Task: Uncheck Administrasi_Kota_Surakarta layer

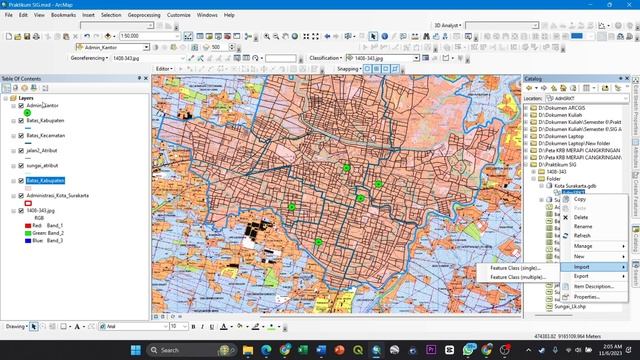Action: (x=21, y=196)
